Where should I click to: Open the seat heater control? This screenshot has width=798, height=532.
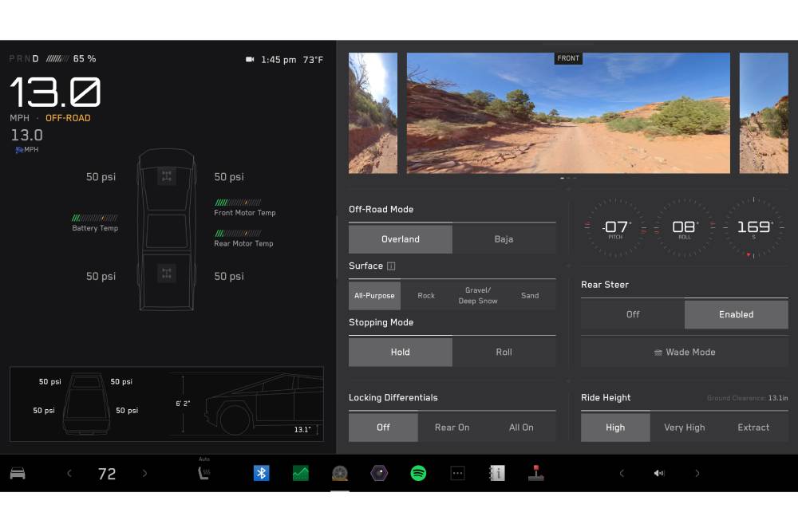203,473
